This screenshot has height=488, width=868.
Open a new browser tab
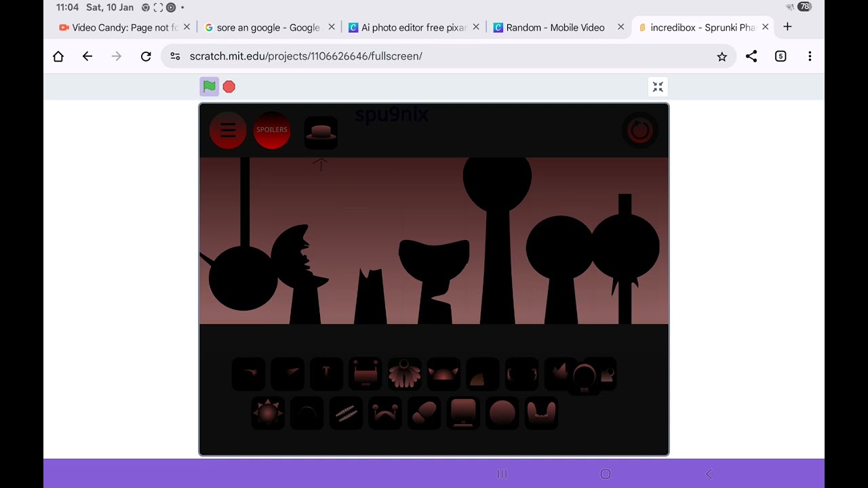coord(787,27)
